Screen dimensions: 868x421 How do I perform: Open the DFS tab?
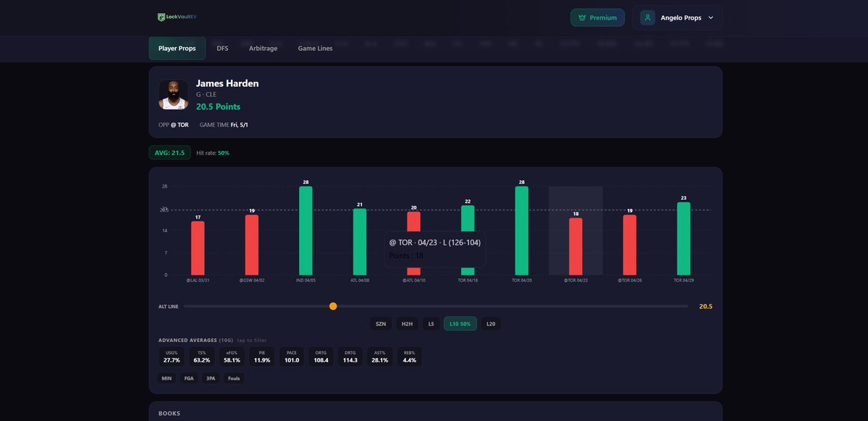click(x=222, y=49)
